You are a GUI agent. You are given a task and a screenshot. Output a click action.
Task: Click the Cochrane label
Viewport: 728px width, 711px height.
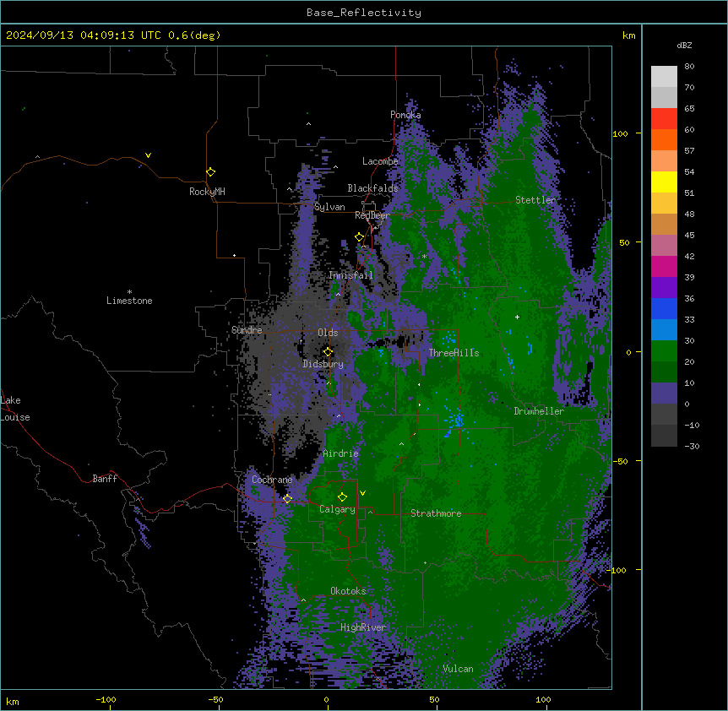pos(272,480)
